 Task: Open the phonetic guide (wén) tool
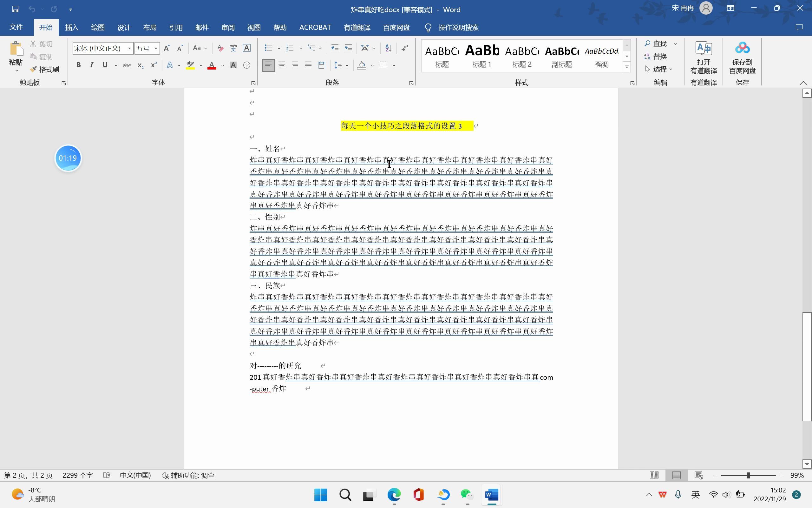[233, 48]
